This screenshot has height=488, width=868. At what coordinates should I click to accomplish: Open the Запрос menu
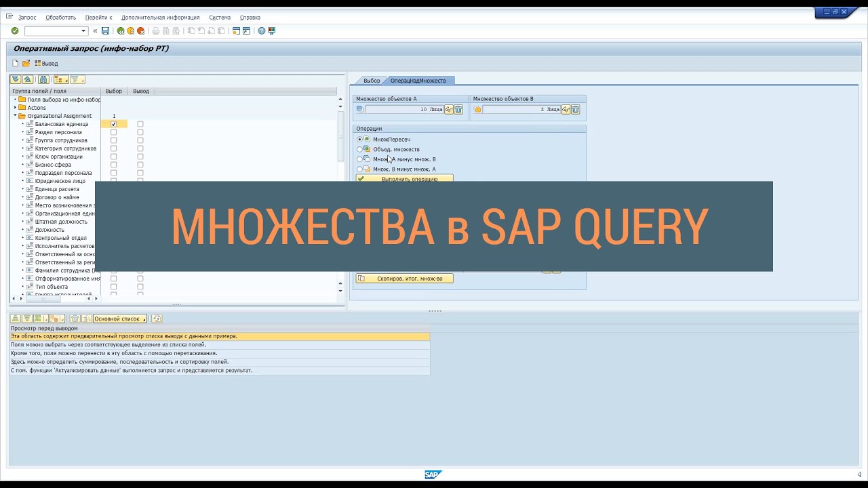coord(27,18)
